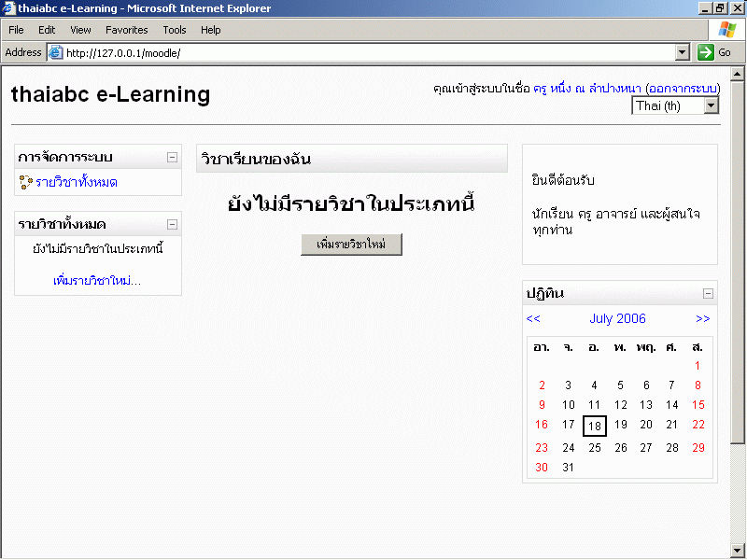747x560 pixels.
Task: Click the Windows flag logo in menu bar
Action: click(x=726, y=30)
